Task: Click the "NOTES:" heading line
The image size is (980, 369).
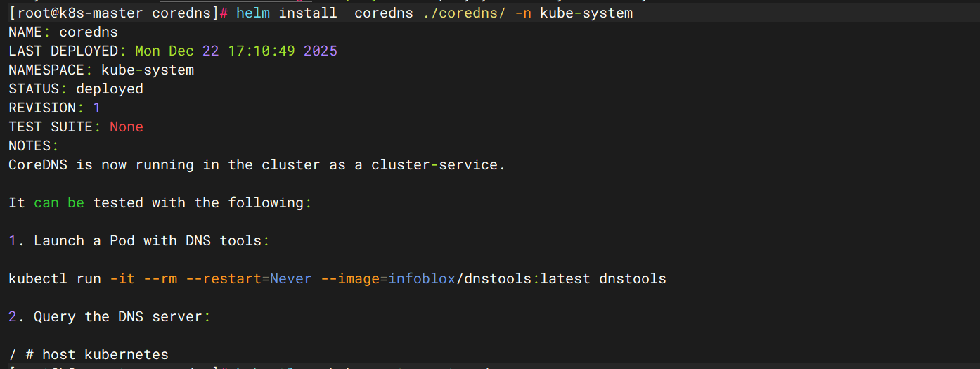Action: [x=34, y=146]
